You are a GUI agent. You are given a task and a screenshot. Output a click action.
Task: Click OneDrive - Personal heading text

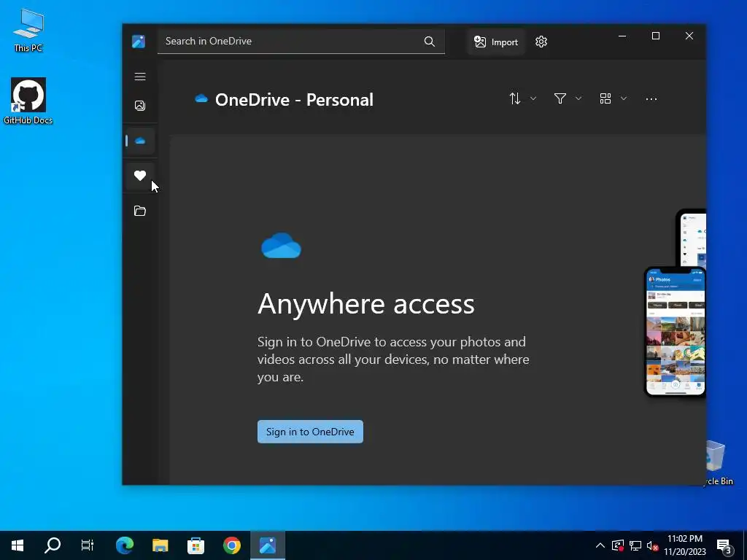[x=294, y=99]
